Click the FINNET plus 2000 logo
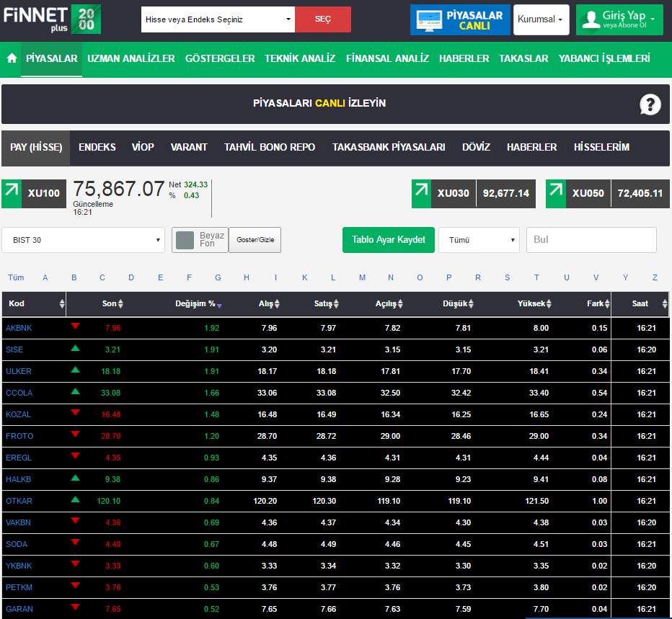 pos(52,19)
